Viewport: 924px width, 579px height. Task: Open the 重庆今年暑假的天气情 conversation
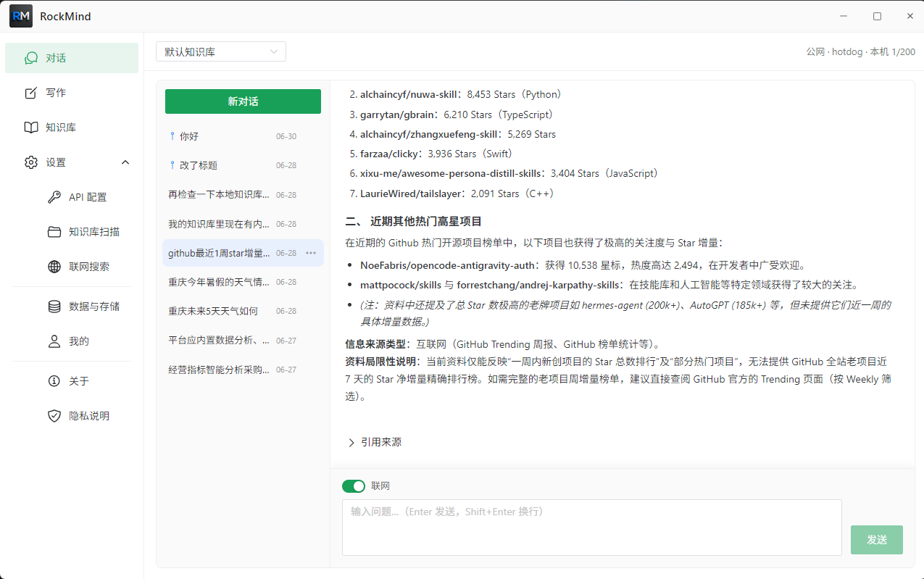[x=243, y=282]
